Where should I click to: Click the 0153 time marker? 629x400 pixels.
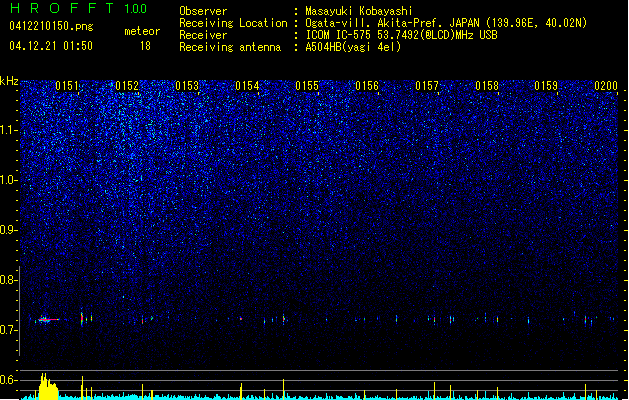click(x=187, y=86)
